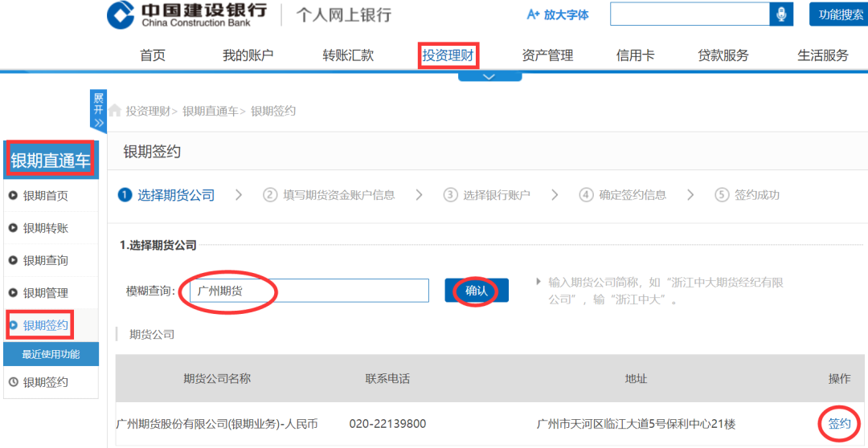Expand the sidebar with 展开 tab
The height and width of the screenshot is (448, 868).
[98, 110]
